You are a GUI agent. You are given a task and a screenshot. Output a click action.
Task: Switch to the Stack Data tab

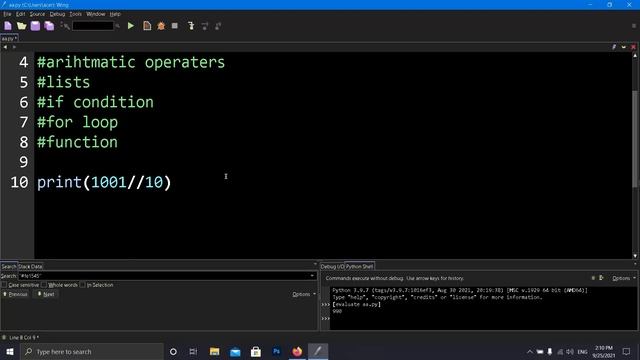click(x=30, y=267)
